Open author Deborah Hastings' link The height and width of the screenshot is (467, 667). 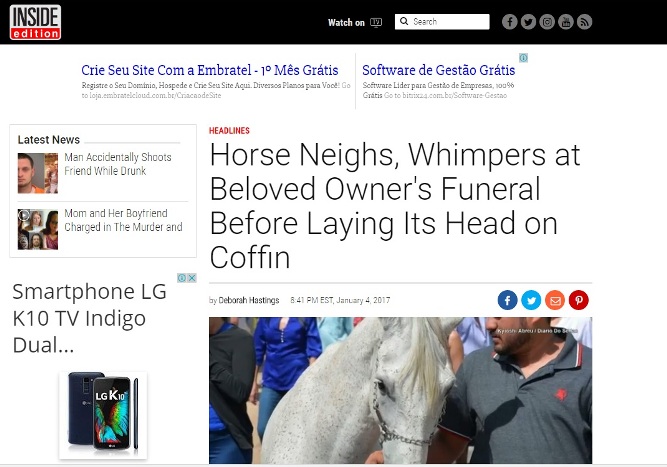click(x=248, y=300)
